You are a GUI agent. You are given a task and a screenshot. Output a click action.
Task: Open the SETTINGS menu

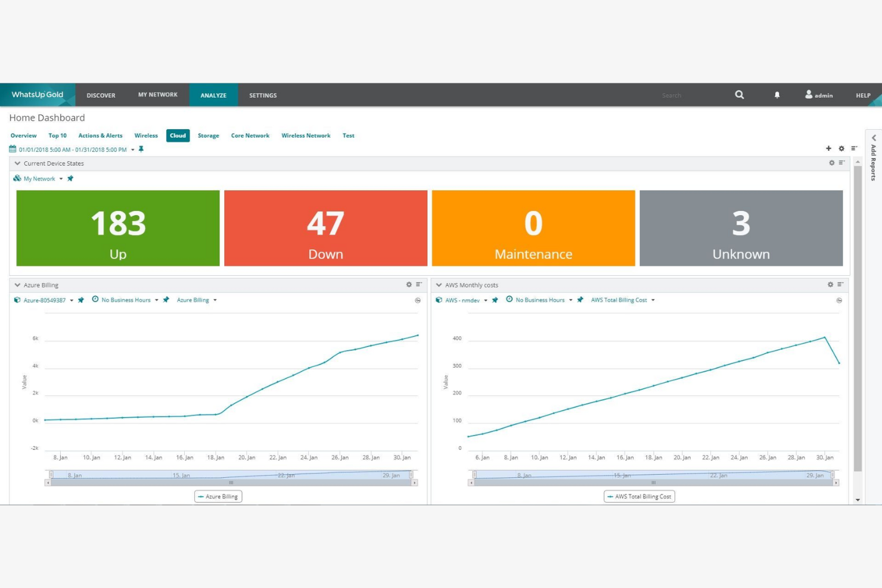263,95
